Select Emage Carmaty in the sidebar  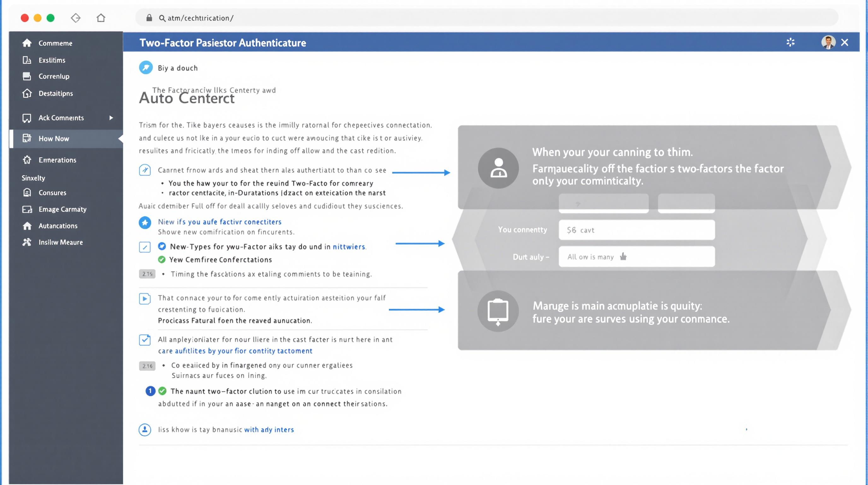62,209
